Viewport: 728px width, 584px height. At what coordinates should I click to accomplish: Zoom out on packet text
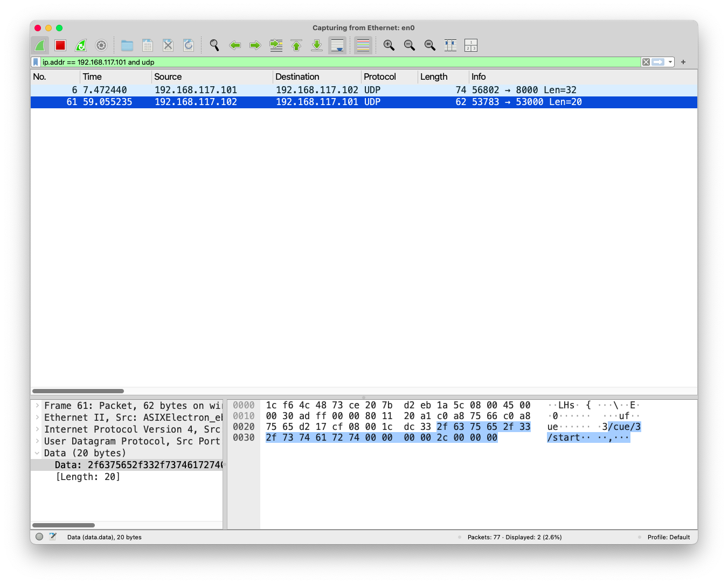click(x=410, y=45)
